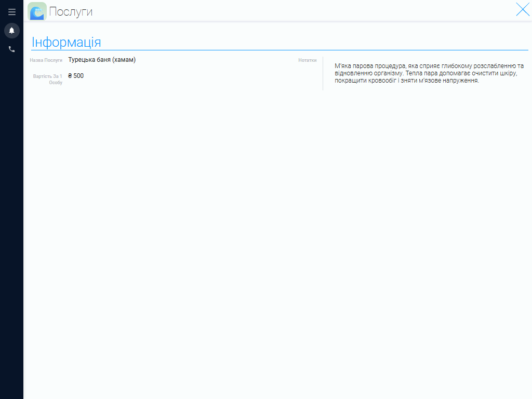Open the hamburger menu in the sidebar
The width and height of the screenshot is (532, 399).
[12, 12]
